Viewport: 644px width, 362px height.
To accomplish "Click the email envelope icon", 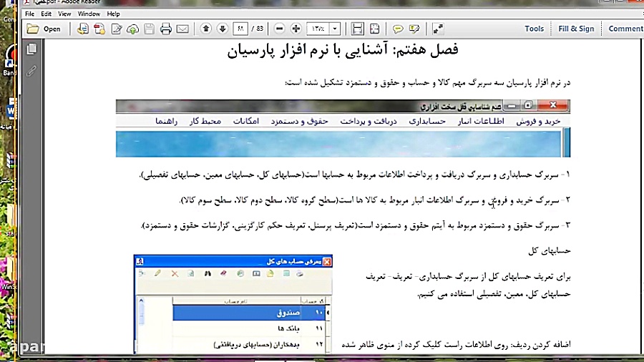I will (182, 29).
